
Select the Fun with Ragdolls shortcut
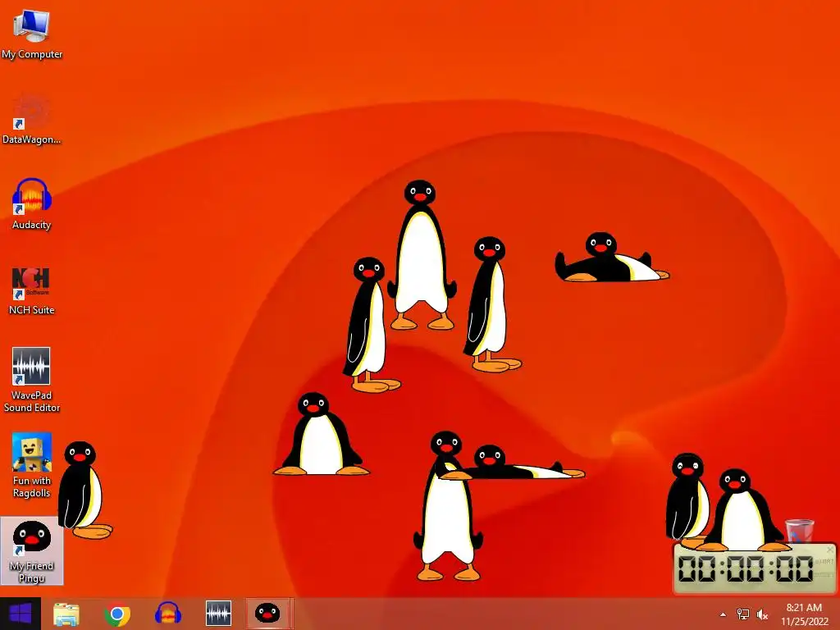32,465
